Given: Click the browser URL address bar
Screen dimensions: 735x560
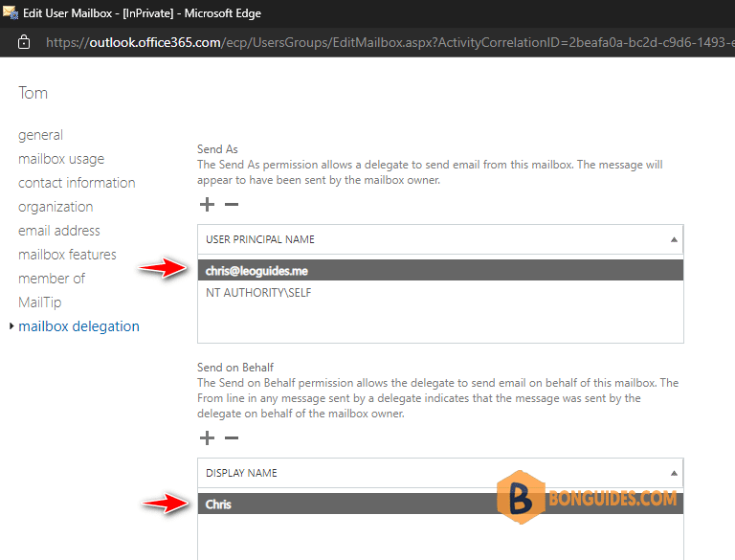Looking at the screenshot, I should pyautogui.click(x=390, y=43).
